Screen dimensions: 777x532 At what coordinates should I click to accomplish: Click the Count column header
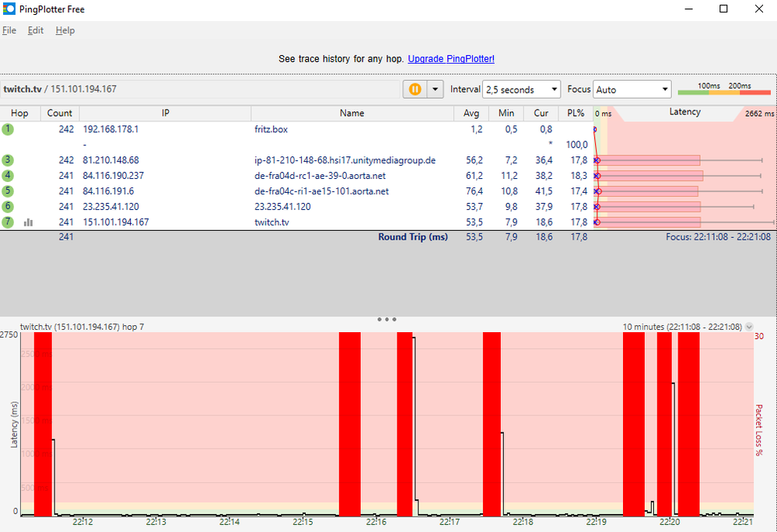point(59,113)
